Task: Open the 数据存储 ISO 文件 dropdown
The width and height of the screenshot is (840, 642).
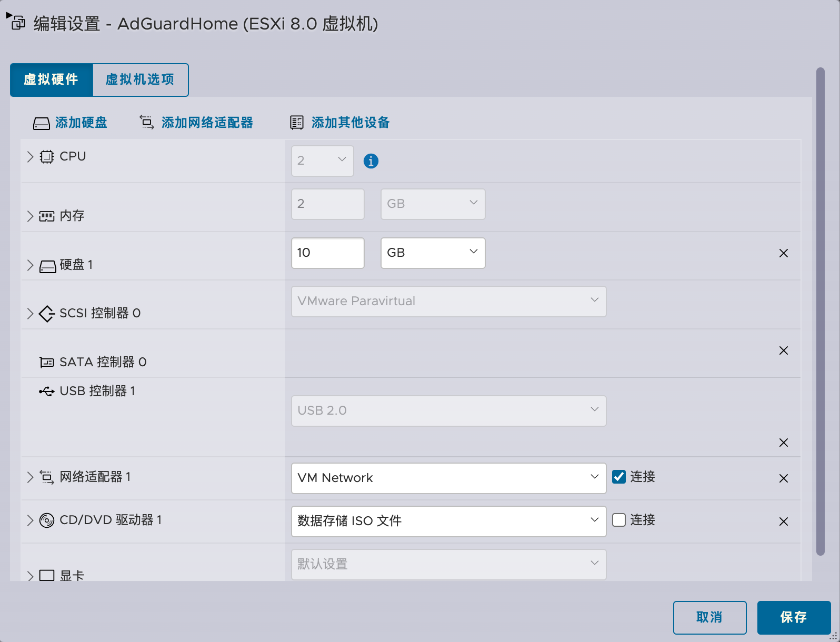Action: click(x=449, y=521)
